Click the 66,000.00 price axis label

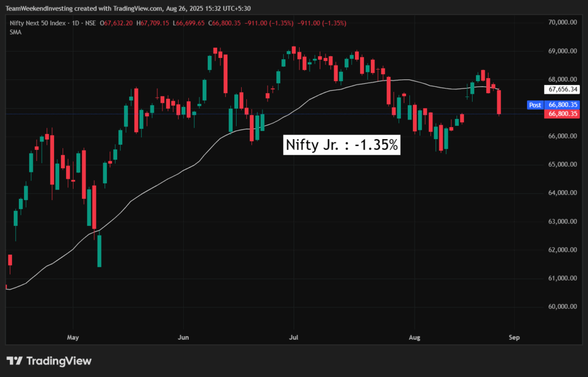[x=563, y=136]
